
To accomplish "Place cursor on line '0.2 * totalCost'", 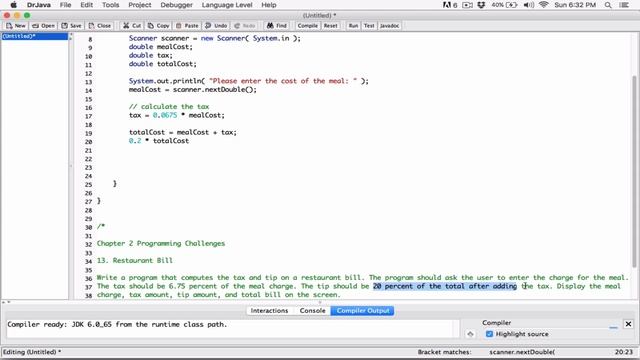I will tap(159, 141).
